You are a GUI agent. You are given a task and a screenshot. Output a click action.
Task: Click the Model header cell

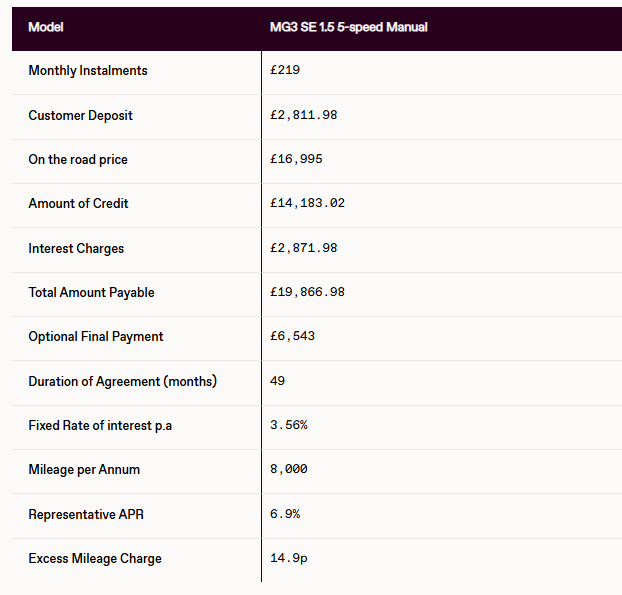pyautogui.click(x=46, y=27)
